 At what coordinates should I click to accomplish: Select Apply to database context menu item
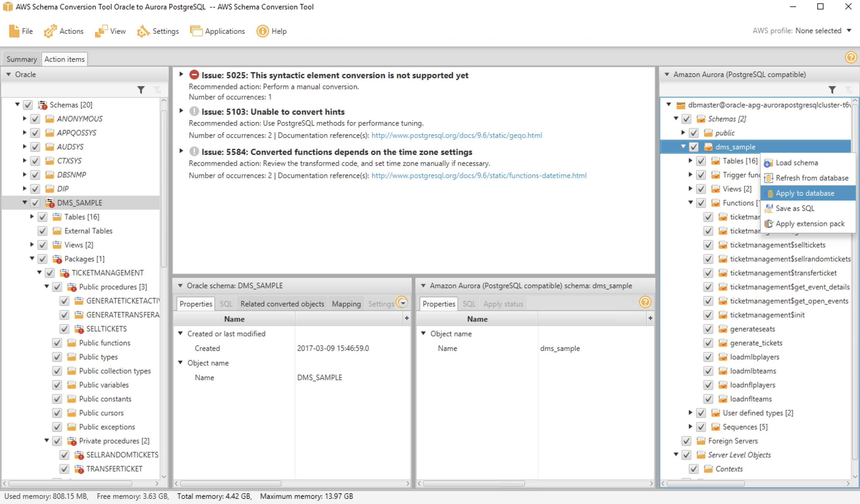tap(805, 193)
